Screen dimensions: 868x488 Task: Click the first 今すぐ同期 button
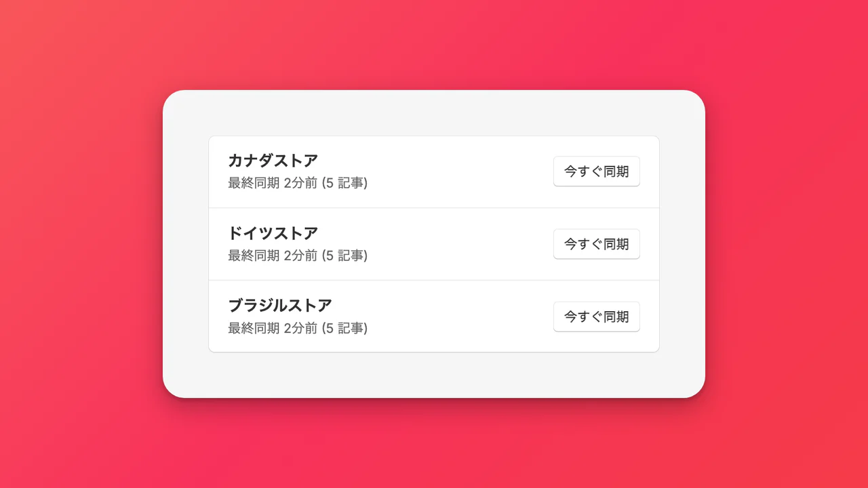[x=597, y=171]
